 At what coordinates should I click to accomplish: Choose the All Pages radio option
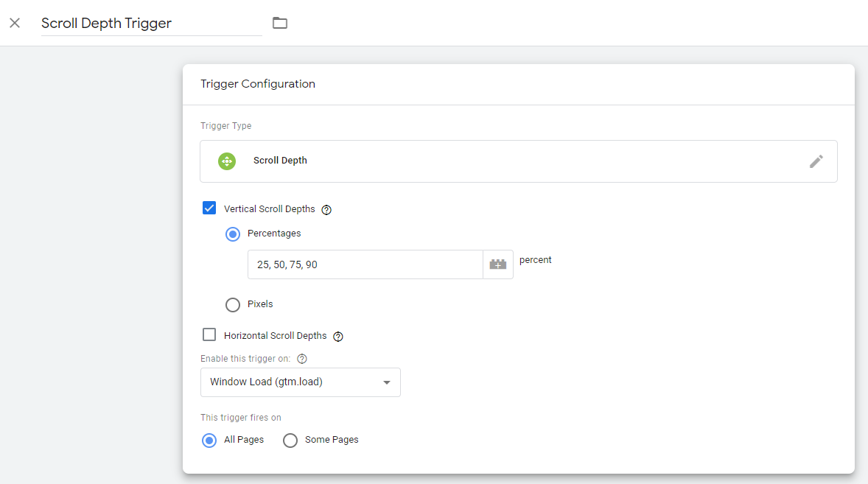(x=209, y=441)
